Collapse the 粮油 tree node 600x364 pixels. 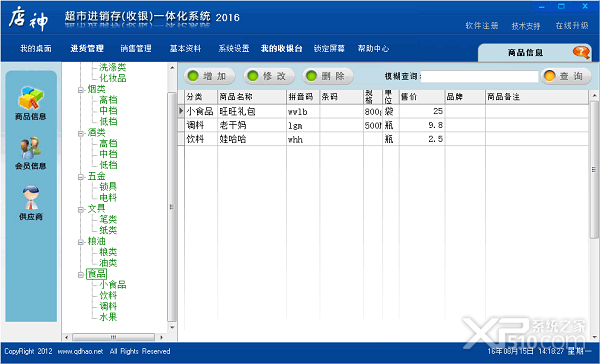coord(81,242)
